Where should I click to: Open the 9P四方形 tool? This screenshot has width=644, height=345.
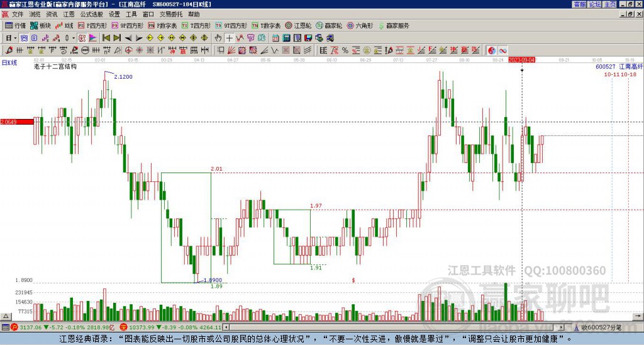(127, 25)
